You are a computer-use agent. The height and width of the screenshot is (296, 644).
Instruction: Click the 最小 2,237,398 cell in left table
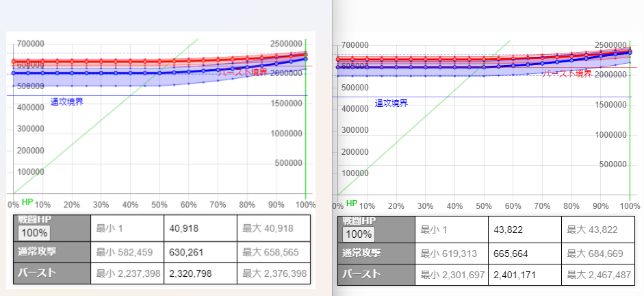(x=129, y=274)
